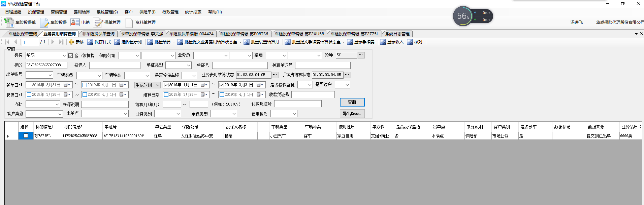644x205 pixels.
Task: Click the 车险投保单 toolbar icon
Action: coord(9,23)
